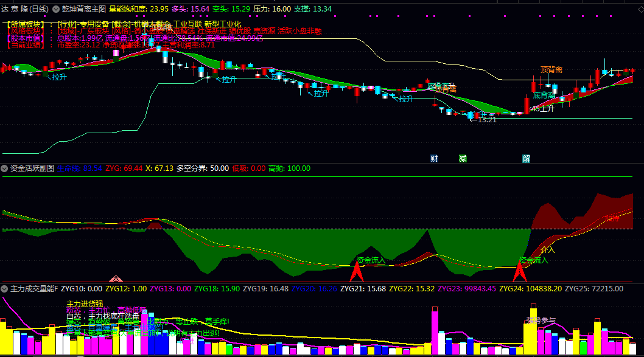Click the 压力: 16.00 value
The height and width of the screenshot is (357, 644).
pyautogui.click(x=272, y=9)
